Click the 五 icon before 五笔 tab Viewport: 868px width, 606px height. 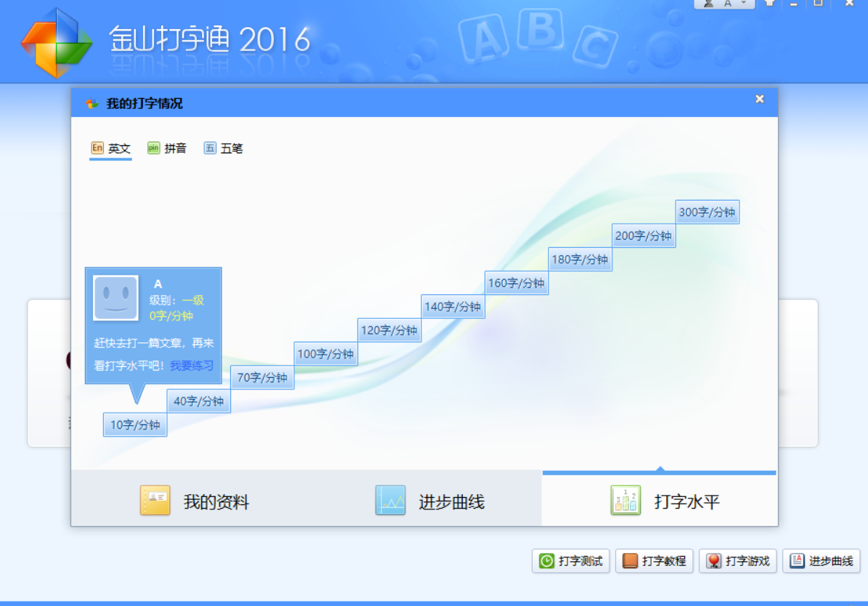pyautogui.click(x=210, y=148)
